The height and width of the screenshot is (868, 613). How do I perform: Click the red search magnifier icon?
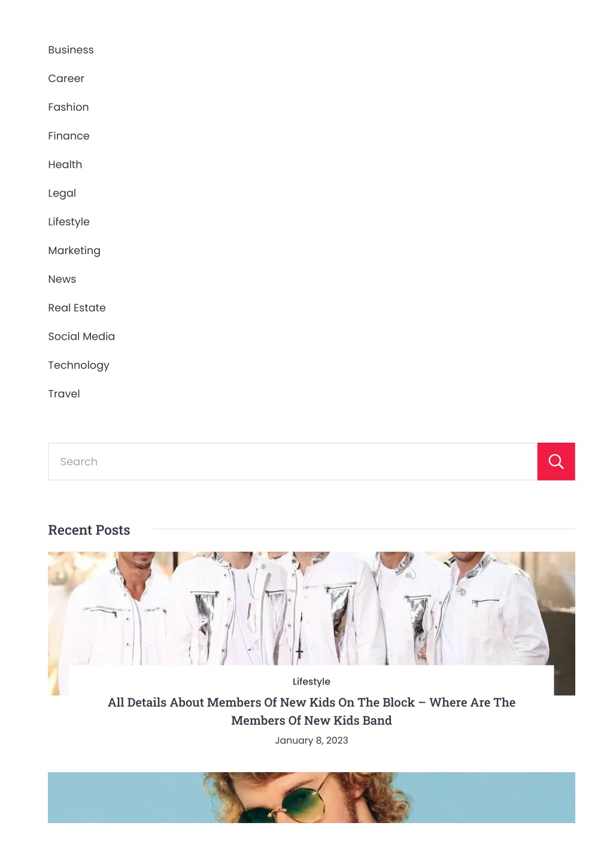[556, 461]
